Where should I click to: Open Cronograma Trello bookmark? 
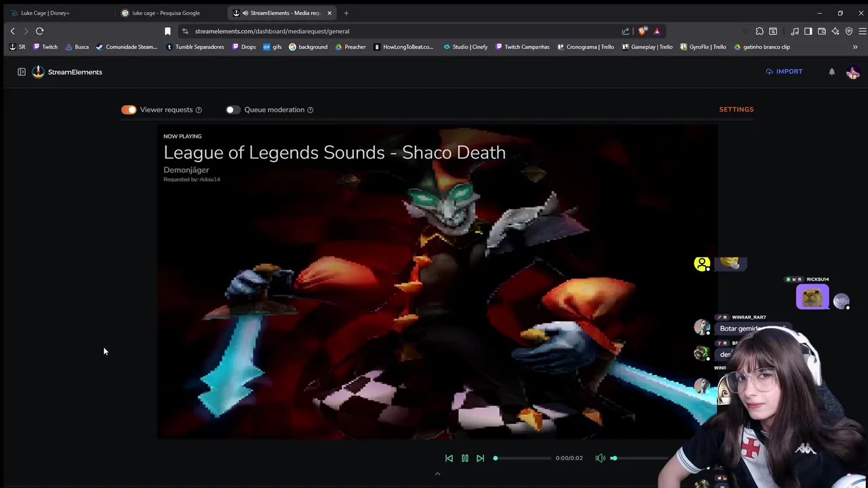tap(586, 47)
